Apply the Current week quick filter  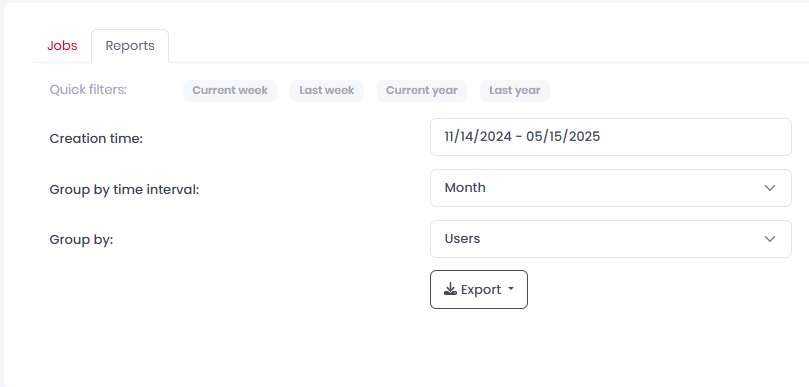click(x=230, y=90)
